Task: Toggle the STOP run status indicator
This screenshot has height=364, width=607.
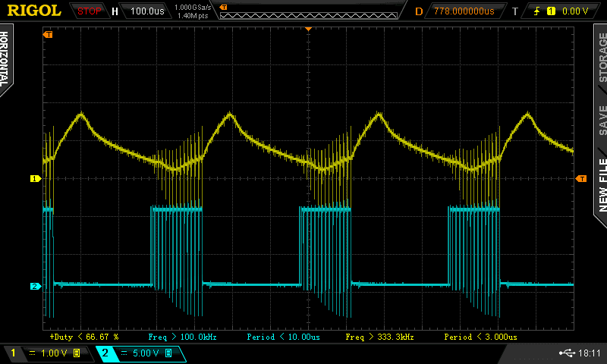Action: click(90, 11)
